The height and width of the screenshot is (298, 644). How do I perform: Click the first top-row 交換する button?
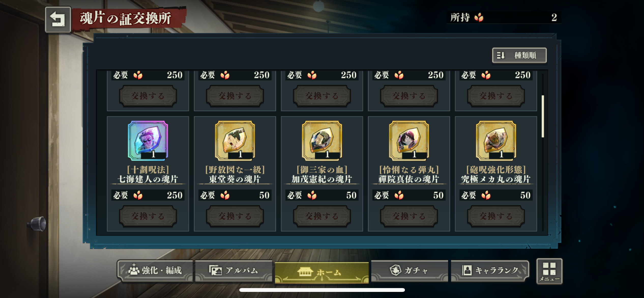pos(148,96)
